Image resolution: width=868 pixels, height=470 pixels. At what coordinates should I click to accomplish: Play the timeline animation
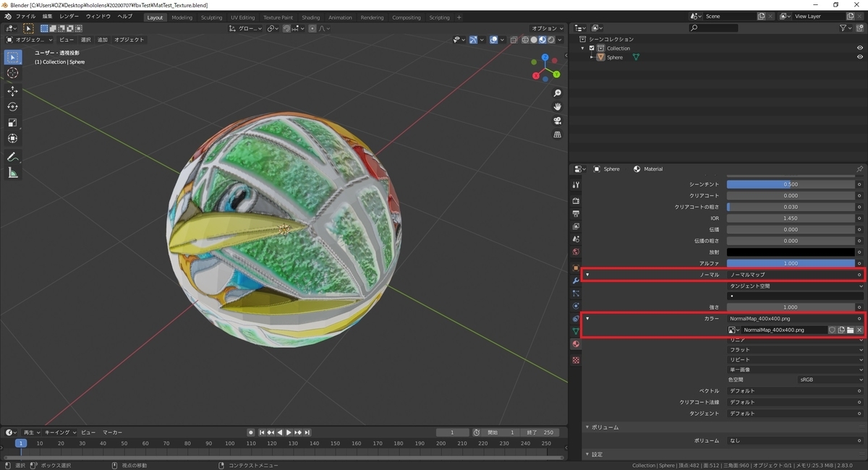pyautogui.click(x=289, y=432)
